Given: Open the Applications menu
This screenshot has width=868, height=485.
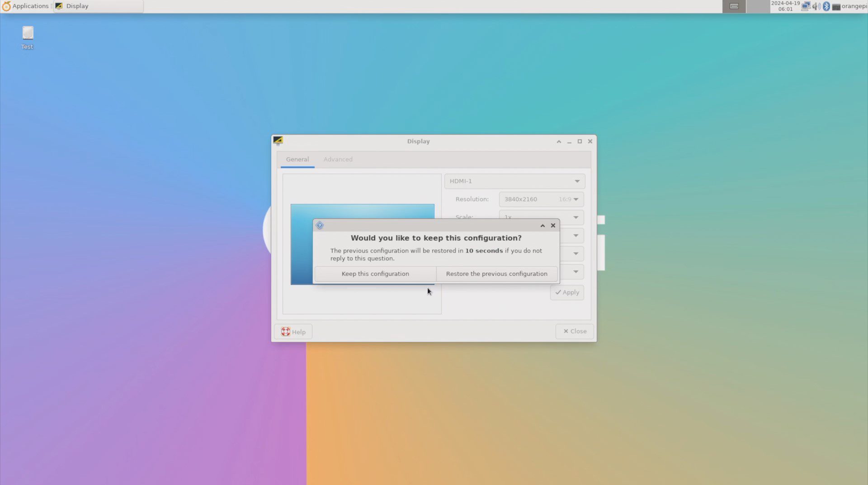Looking at the screenshot, I should pyautogui.click(x=26, y=6).
